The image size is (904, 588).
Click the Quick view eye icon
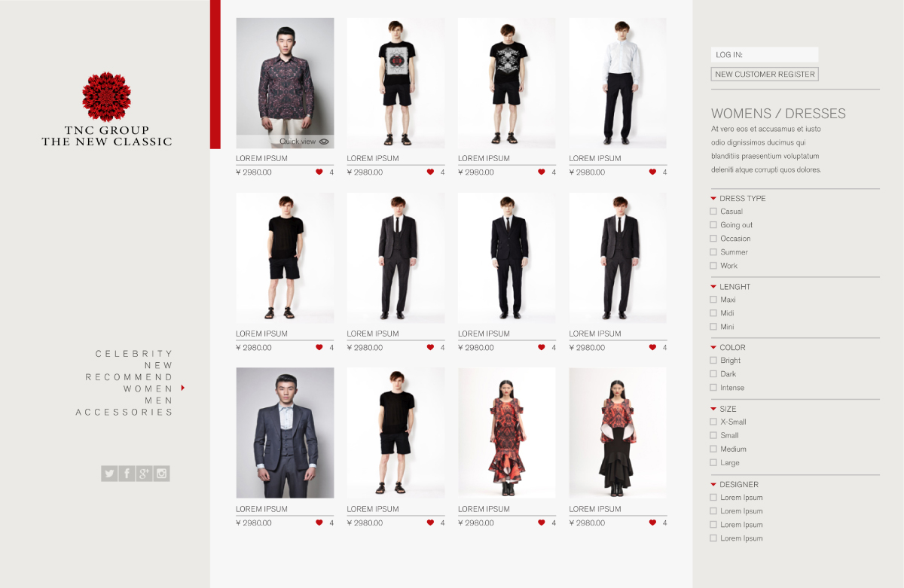pyautogui.click(x=324, y=141)
